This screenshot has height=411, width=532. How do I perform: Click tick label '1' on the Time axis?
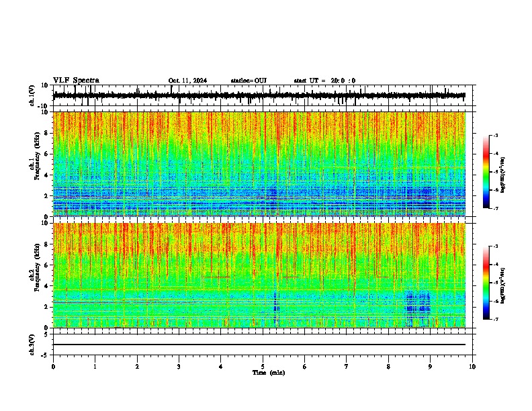pos(95,367)
